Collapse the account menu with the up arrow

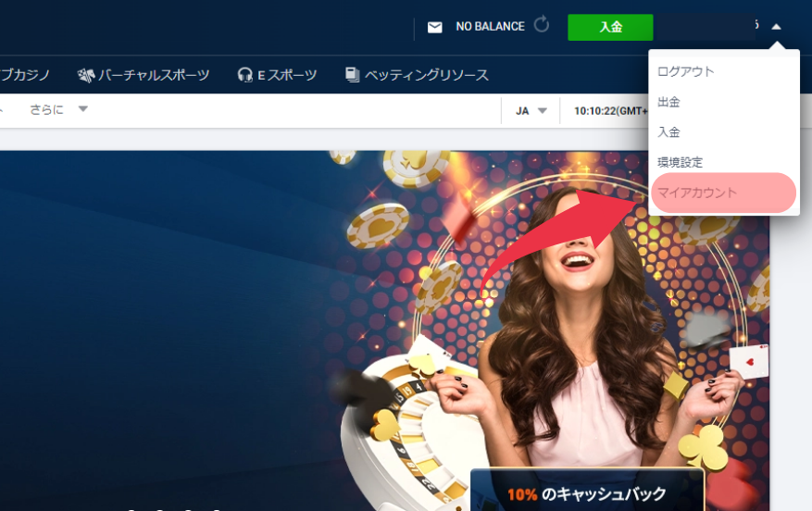[x=776, y=27]
